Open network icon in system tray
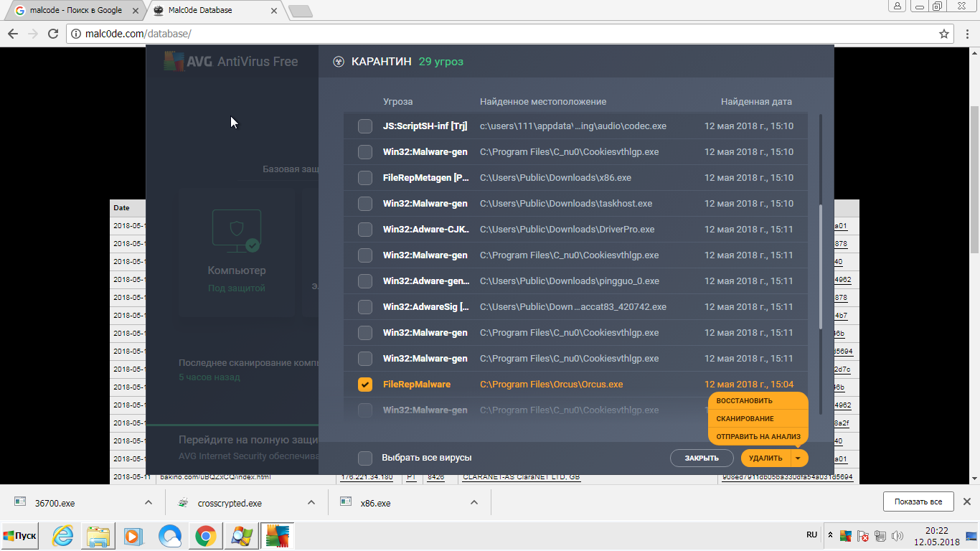The width and height of the screenshot is (980, 551). coord(880,536)
